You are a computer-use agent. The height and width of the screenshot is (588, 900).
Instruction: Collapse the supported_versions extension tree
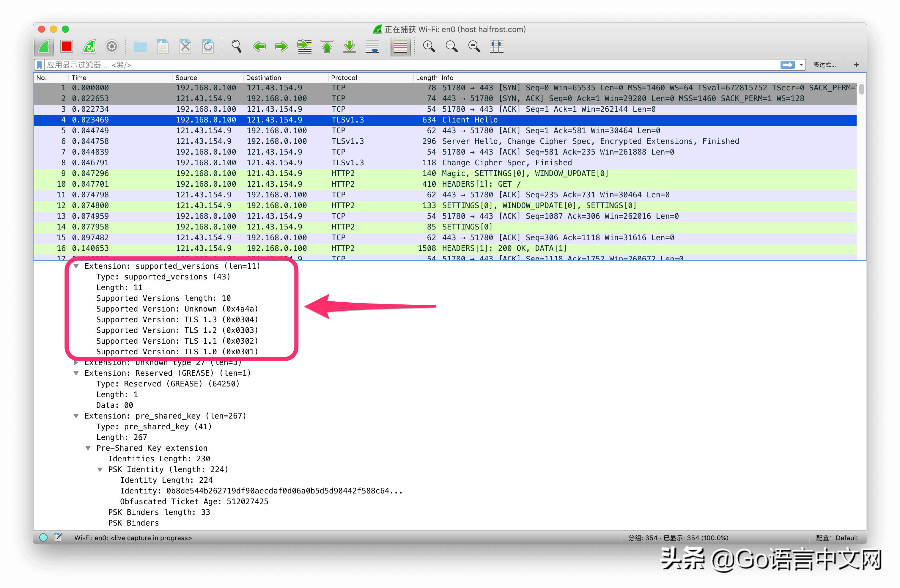76,266
